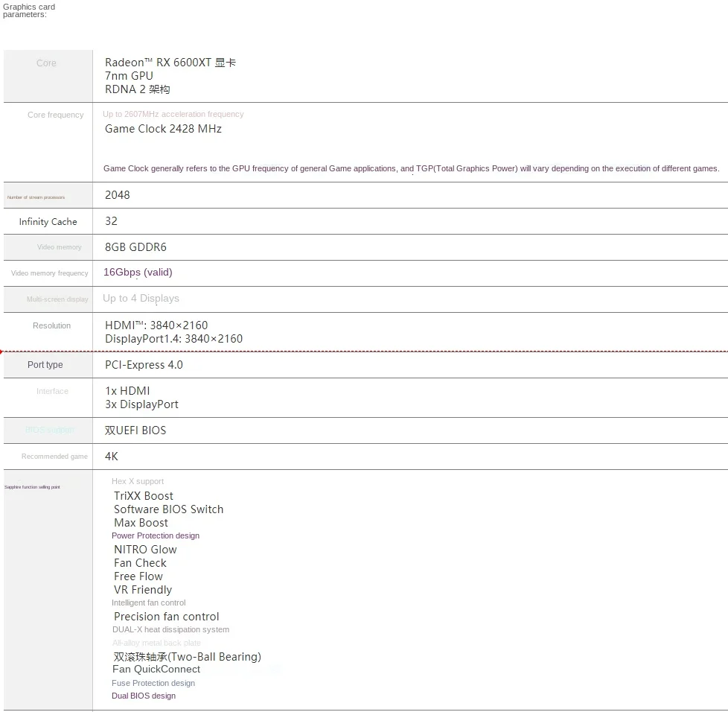Click 'Up to 4 Displays' text

pos(141,298)
